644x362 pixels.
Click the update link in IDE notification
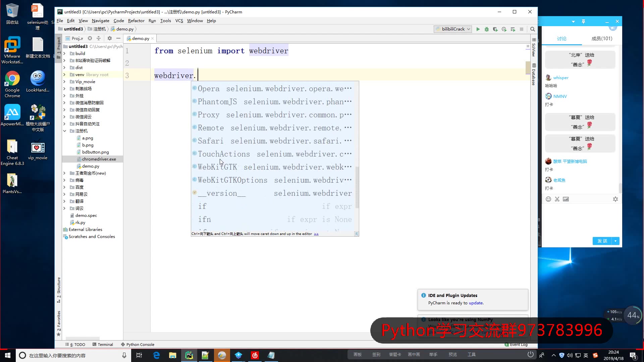click(x=476, y=303)
